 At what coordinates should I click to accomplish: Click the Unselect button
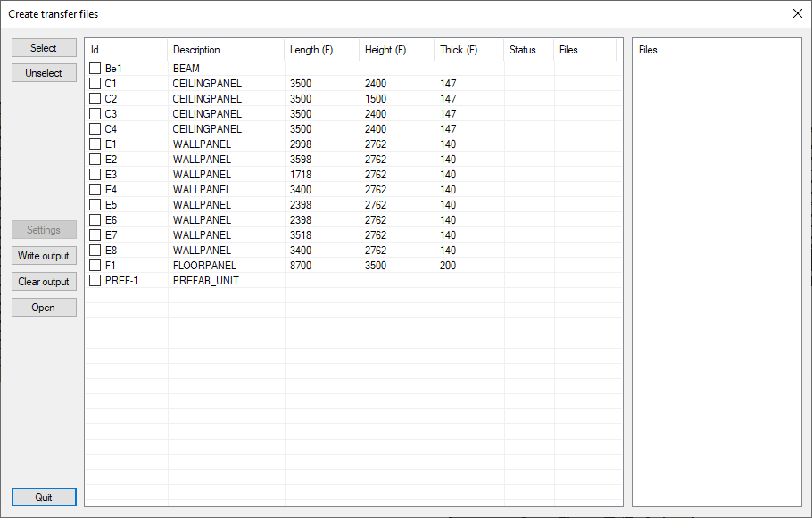click(44, 73)
